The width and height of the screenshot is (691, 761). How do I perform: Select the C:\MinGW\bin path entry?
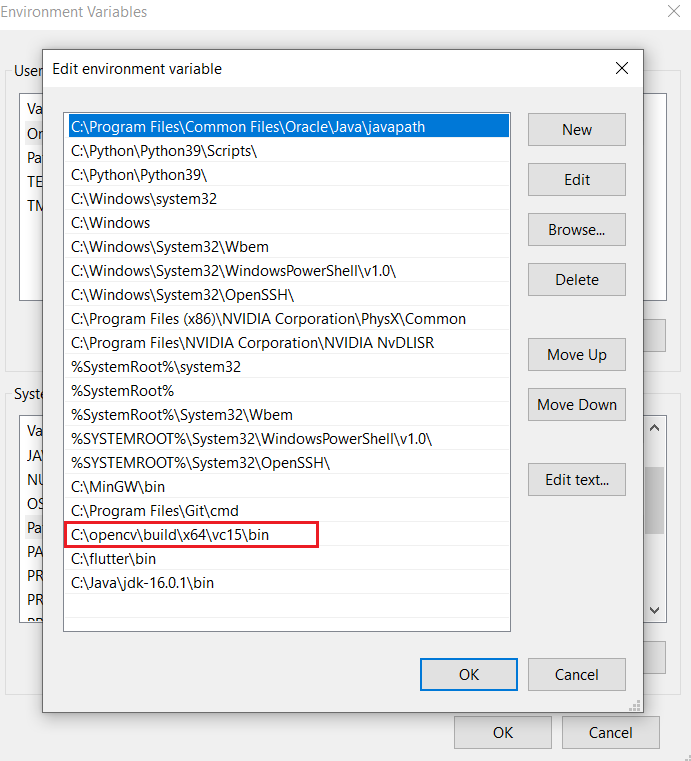coord(287,487)
